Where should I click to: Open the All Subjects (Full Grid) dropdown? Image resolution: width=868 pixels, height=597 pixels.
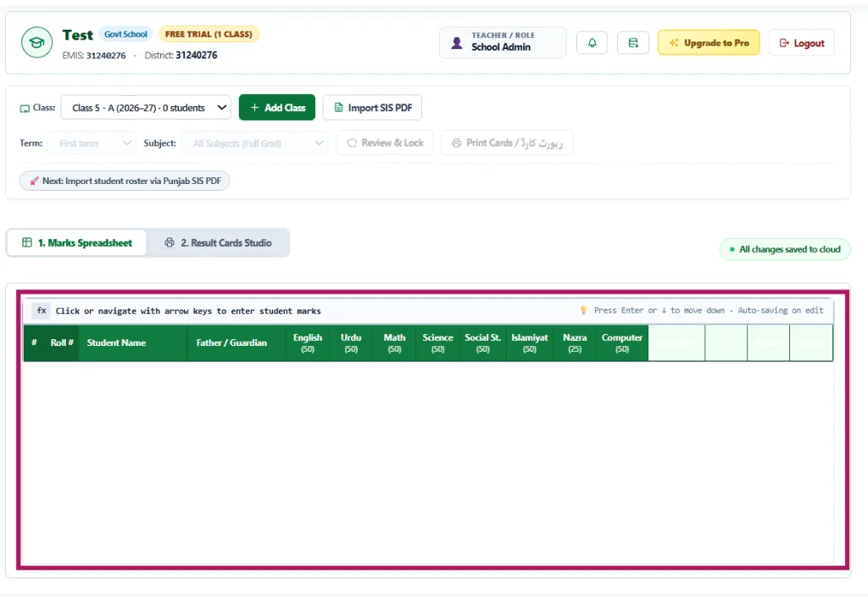coord(254,142)
